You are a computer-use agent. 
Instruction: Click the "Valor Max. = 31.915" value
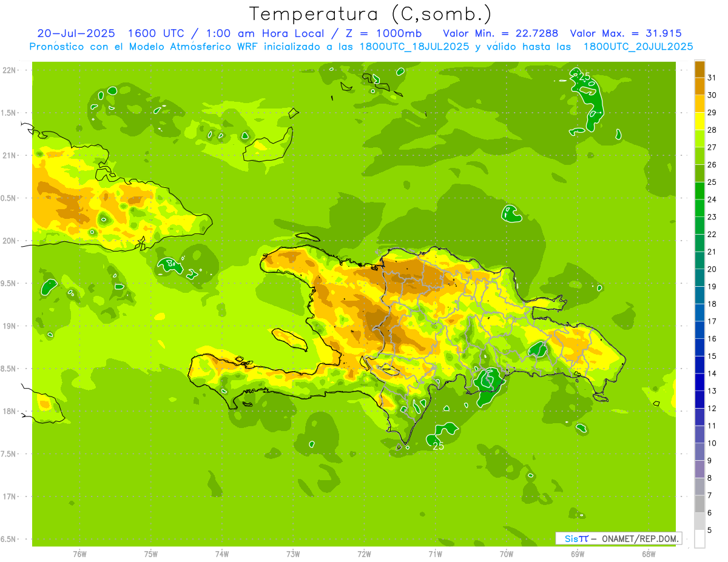click(625, 33)
